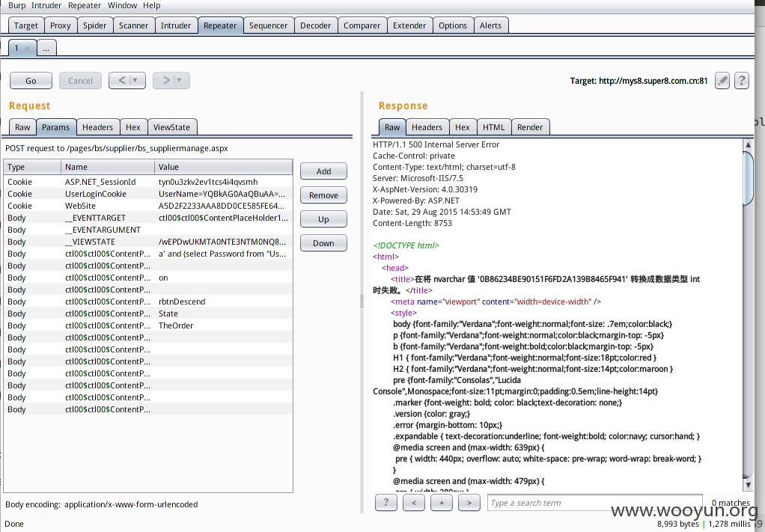Switch to the Scanner tab
Image resolution: width=765 pixels, height=532 pixels.
tap(134, 25)
